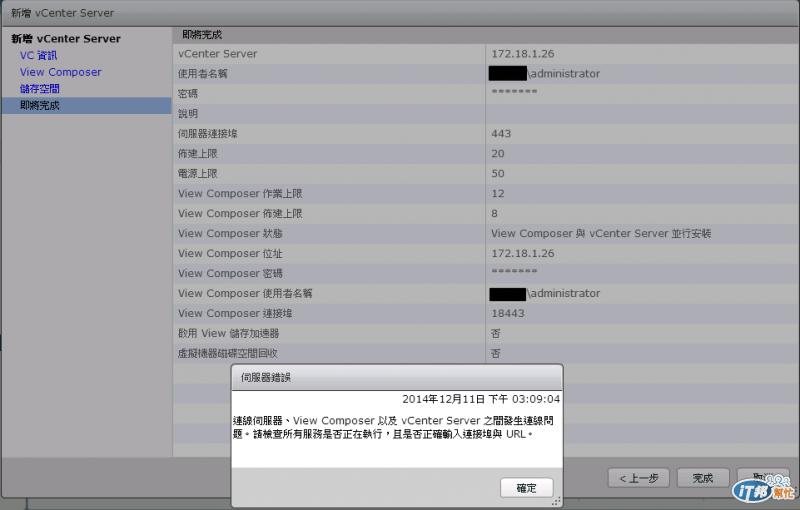Click the View Composer 狀態 value text
The height and width of the screenshot is (510, 800).
601,234
